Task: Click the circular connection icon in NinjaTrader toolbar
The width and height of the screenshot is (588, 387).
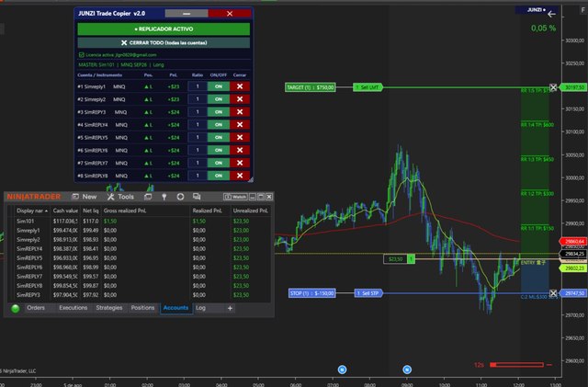Action: click(x=180, y=197)
